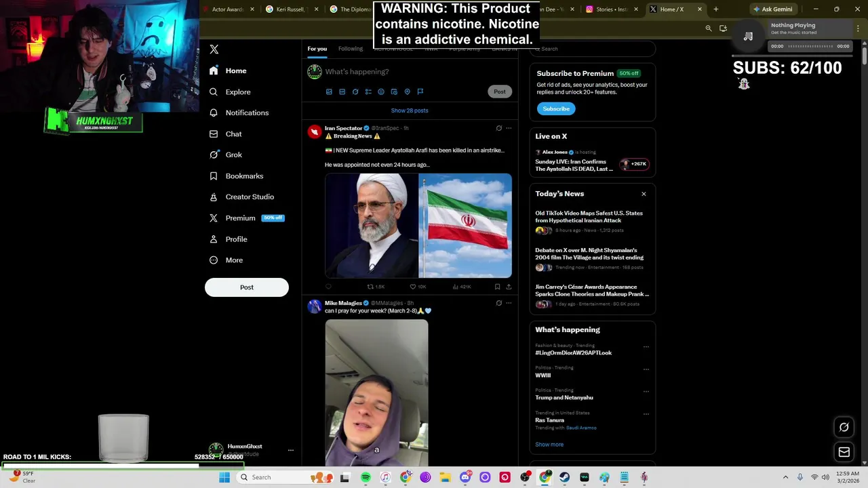Open Explore in the sidebar
Image resolution: width=868 pixels, height=488 pixels.
click(231, 91)
